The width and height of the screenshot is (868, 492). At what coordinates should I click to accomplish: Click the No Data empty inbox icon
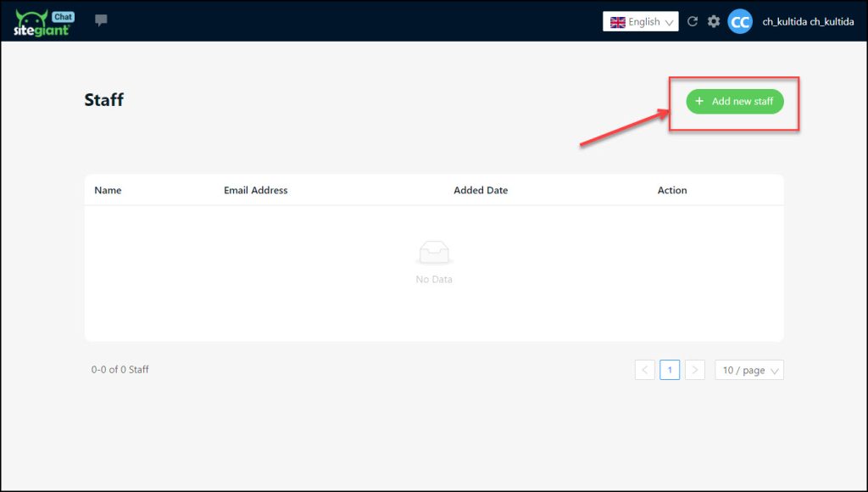click(x=434, y=253)
